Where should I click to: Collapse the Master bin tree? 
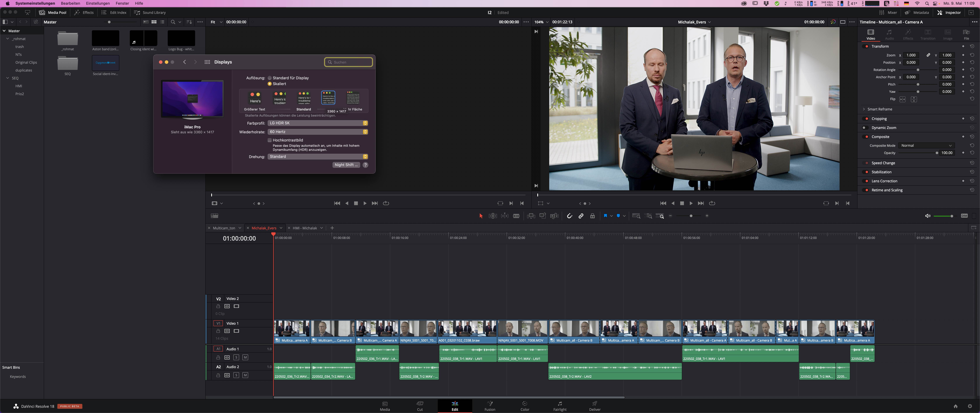click(4, 31)
